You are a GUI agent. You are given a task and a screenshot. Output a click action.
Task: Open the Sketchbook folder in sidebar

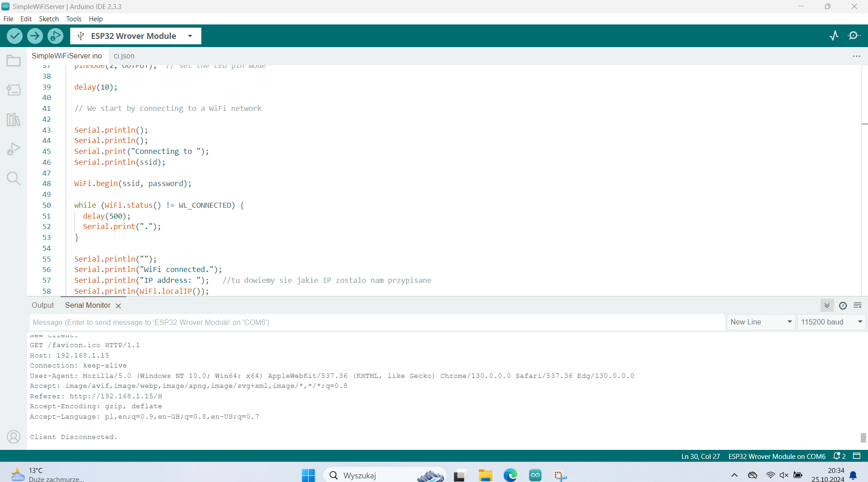pyautogui.click(x=14, y=61)
